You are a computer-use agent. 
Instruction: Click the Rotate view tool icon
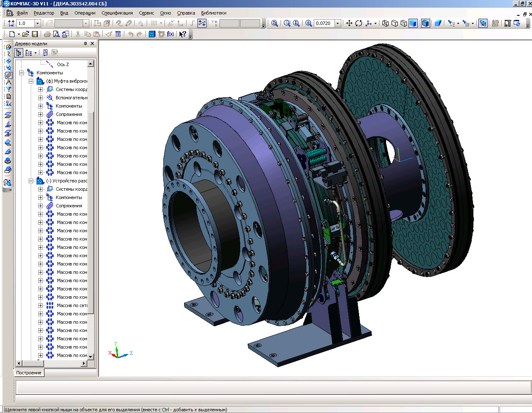coord(359,23)
